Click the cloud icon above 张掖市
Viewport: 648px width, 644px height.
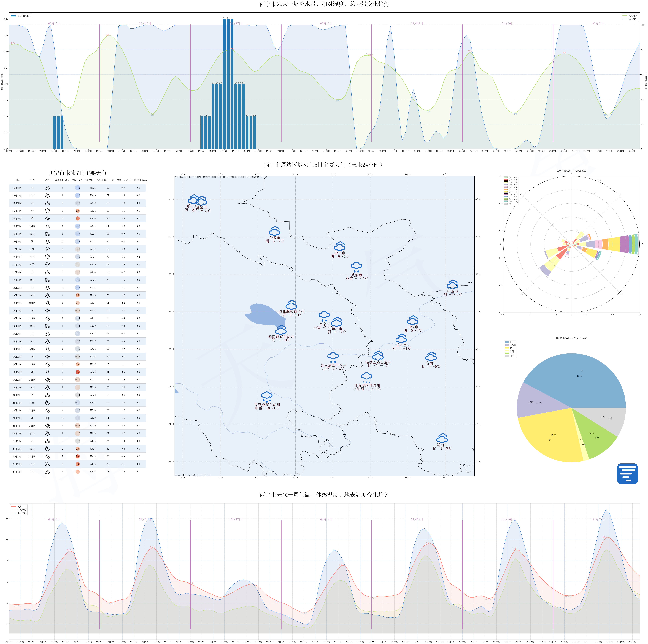click(274, 231)
